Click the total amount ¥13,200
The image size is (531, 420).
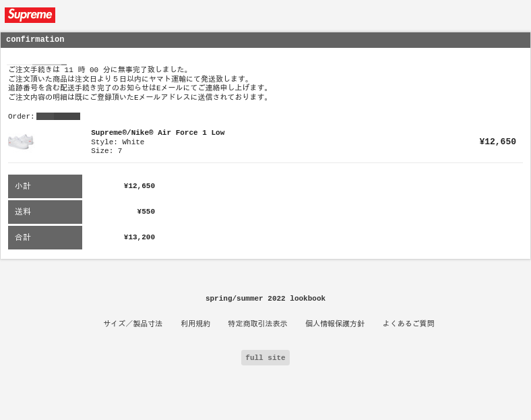pos(139,237)
